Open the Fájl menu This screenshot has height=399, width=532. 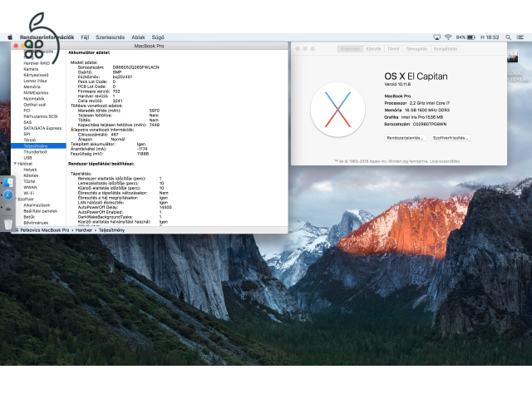tap(85, 37)
